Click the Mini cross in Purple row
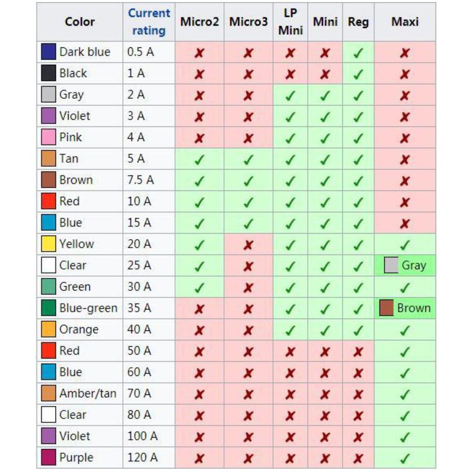Viewport: 476px width, 476px height. (x=325, y=458)
